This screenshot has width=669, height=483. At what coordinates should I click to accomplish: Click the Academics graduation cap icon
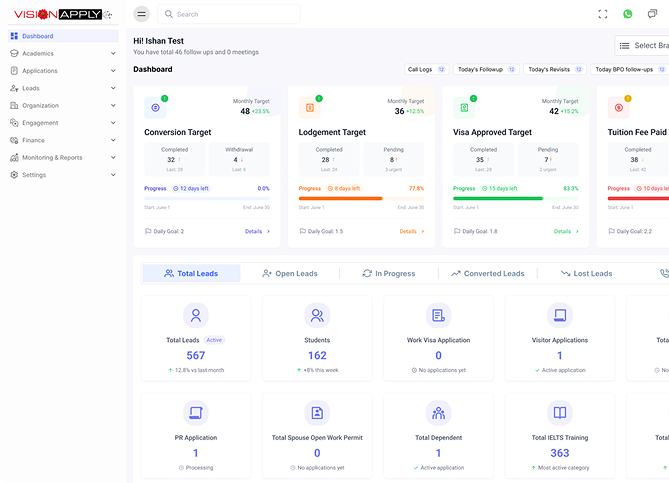[14, 53]
